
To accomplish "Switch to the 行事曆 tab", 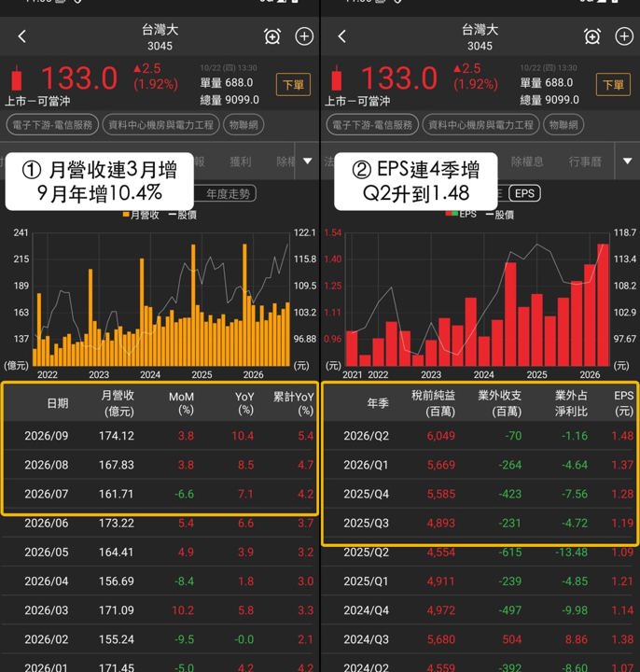I will 585,161.
